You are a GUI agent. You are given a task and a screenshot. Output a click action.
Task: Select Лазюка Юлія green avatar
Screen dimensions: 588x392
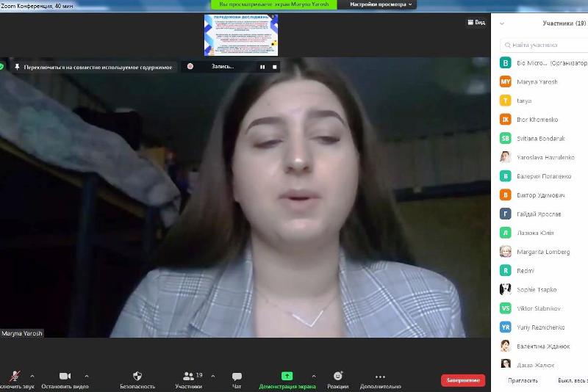[x=506, y=233]
